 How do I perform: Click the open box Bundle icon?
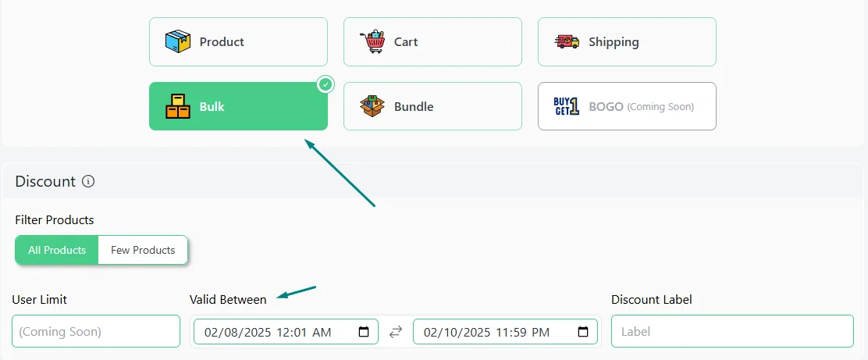point(372,106)
